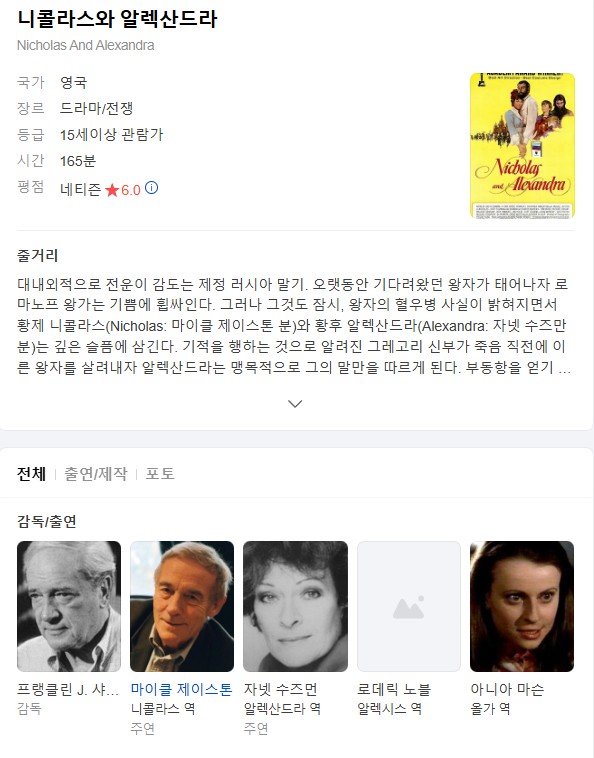Open the 포토 tab
This screenshot has width=594, height=758.
pyautogui.click(x=160, y=474)
